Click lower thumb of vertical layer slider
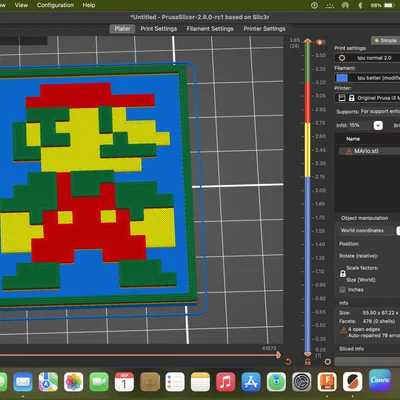This screenshot has height=400, width=400. click(x=307, y=354)
